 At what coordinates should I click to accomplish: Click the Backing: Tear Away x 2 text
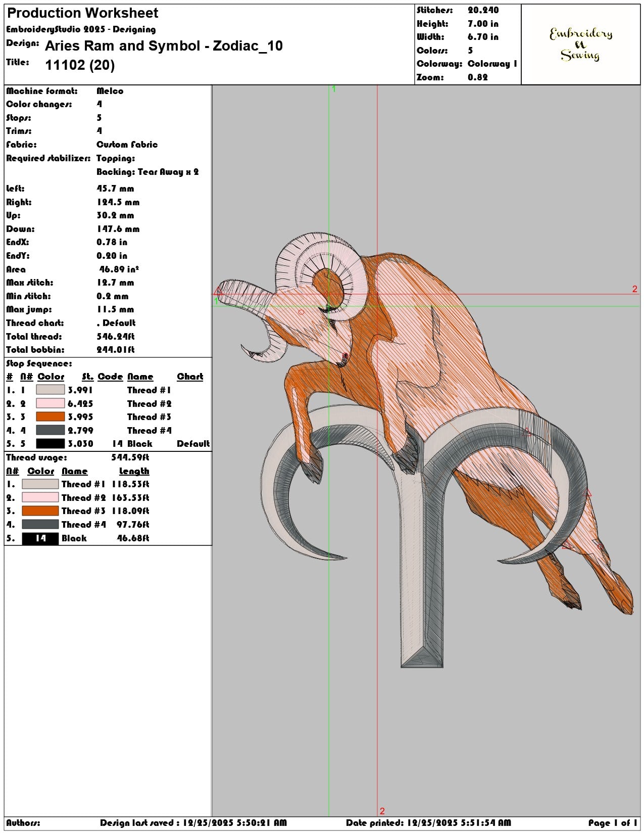(x=147, y=172)
